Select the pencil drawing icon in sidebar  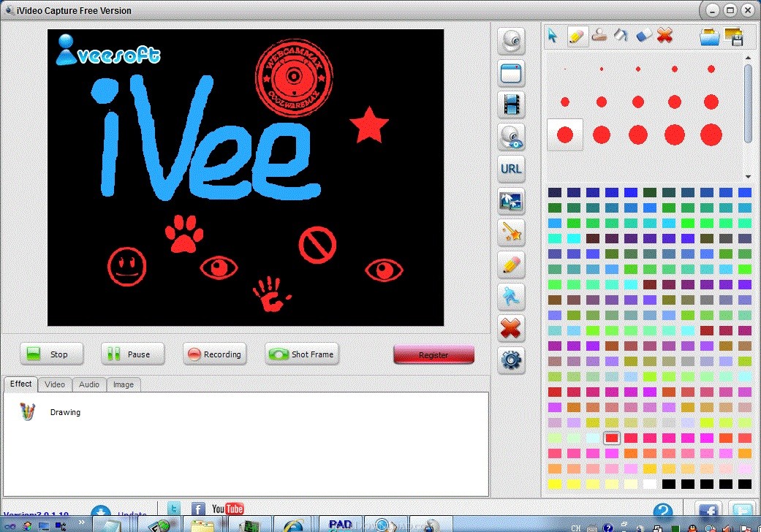(511, 265)
